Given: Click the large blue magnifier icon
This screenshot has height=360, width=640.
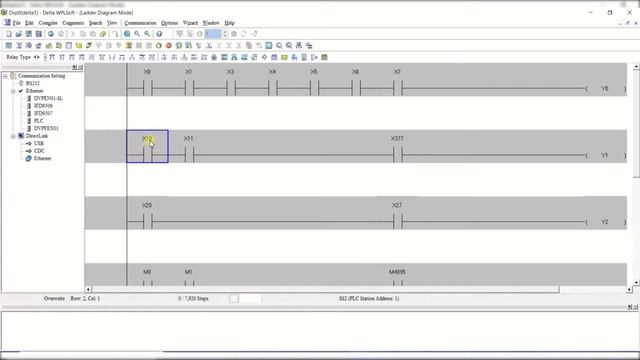Looking at the screenshot, I should (x=127, y=34).
